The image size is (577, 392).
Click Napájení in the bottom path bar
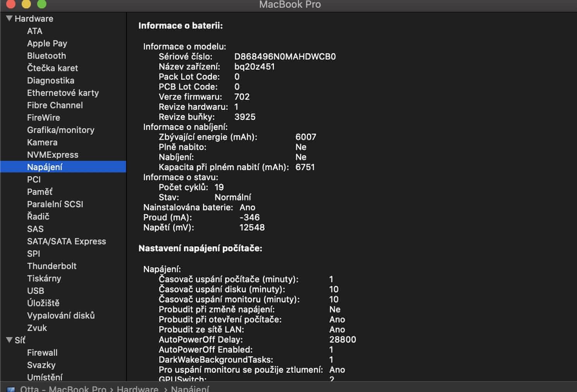tap(189, 389)
